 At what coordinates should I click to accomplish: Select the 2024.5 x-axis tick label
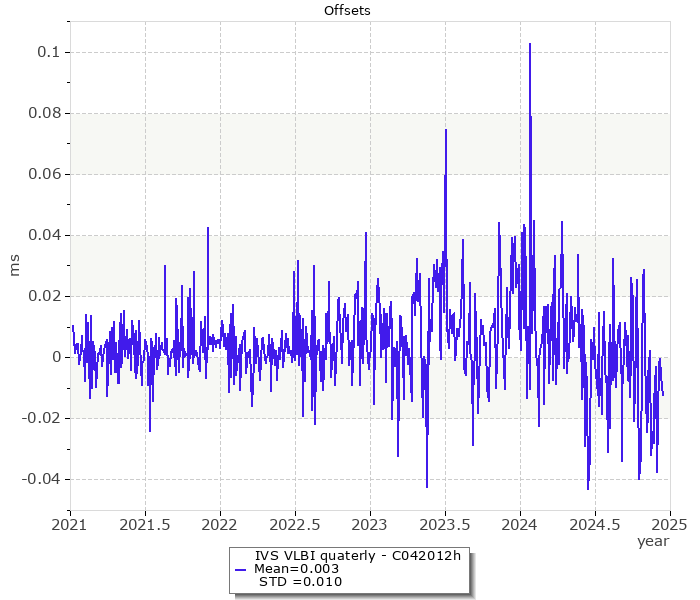tap(595, 524)
